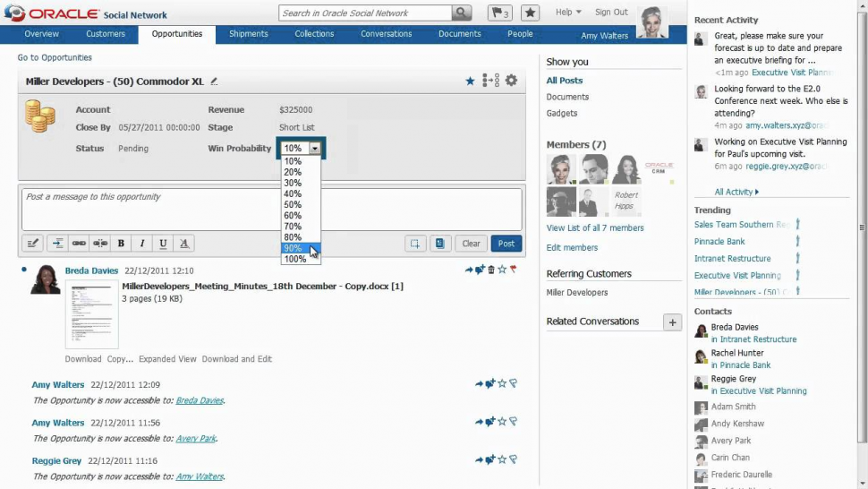The width and height of the screenshot is (868, 489).
Task: Click the attach document icon
Action: pyautogui.click(x=440, y=244)
